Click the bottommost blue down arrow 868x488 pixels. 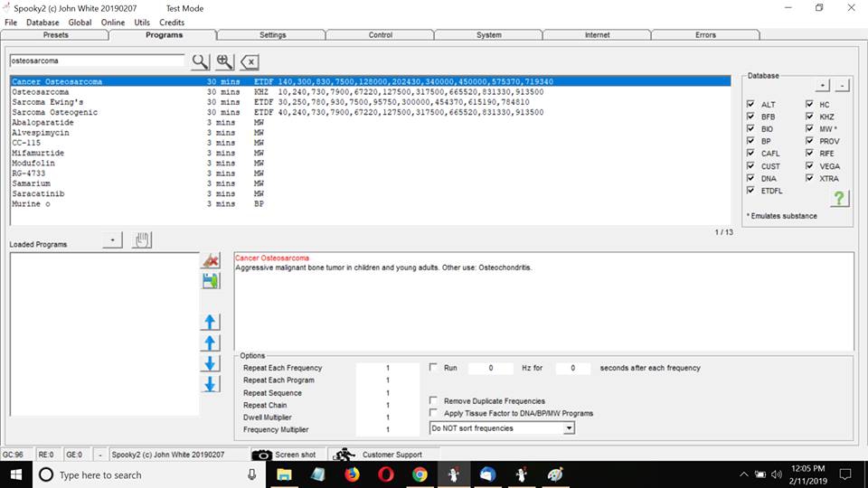pos(210,384)
